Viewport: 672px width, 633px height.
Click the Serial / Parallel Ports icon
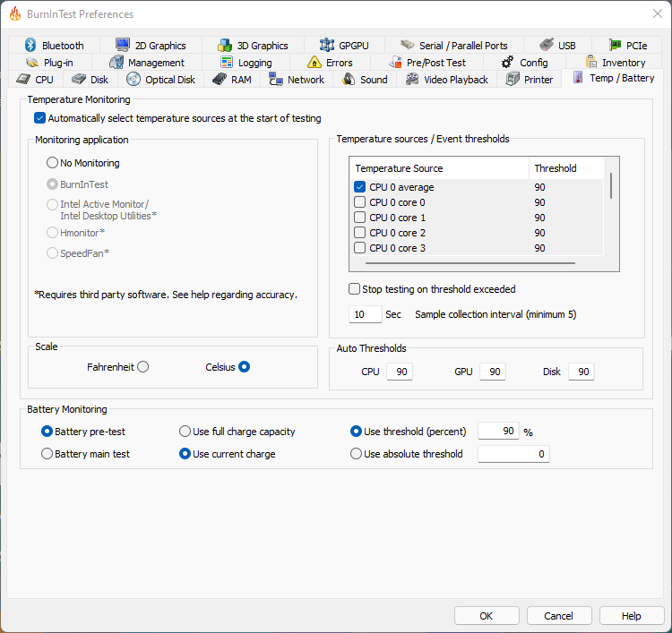407,45
